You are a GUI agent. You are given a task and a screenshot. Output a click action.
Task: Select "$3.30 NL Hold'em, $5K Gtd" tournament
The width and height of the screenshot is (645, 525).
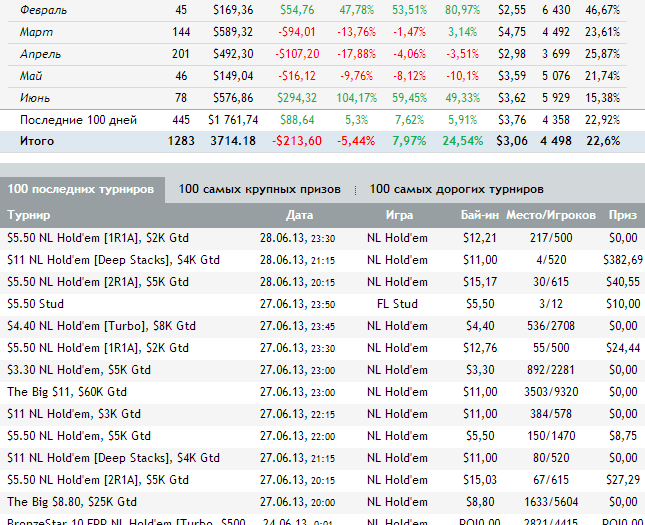(79, 369)
